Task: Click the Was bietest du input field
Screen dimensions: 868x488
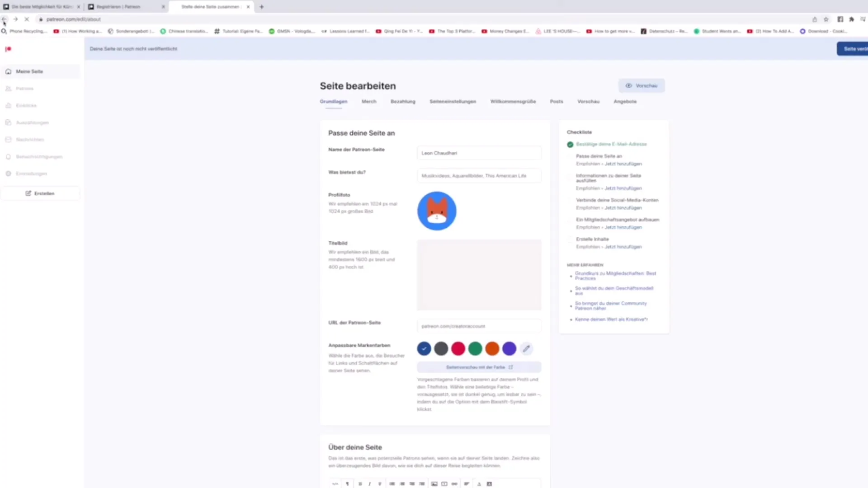Action: (479, 176)
